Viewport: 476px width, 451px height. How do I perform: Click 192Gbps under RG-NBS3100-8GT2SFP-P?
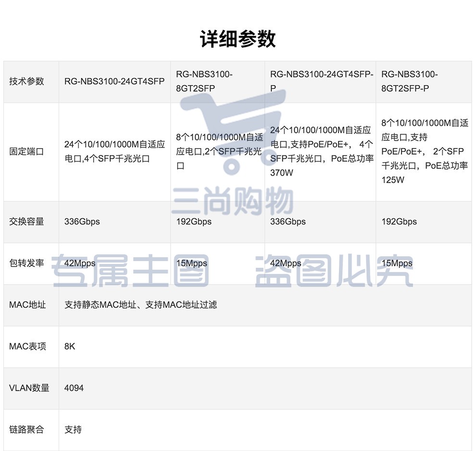[x=399, y=222]
